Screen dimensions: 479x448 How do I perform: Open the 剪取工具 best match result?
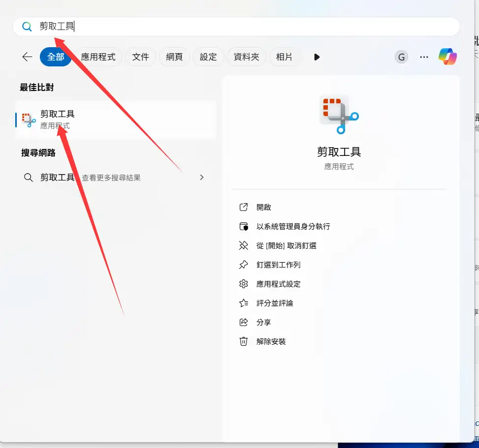116,119
